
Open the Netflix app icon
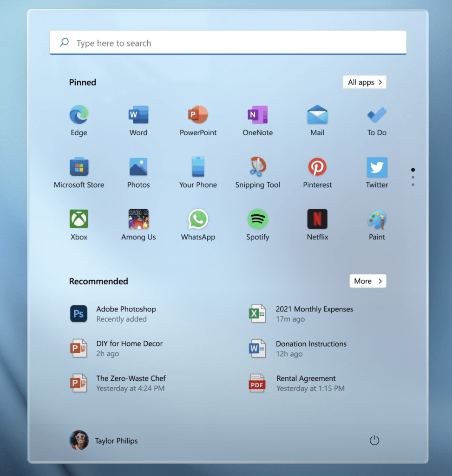317,218
